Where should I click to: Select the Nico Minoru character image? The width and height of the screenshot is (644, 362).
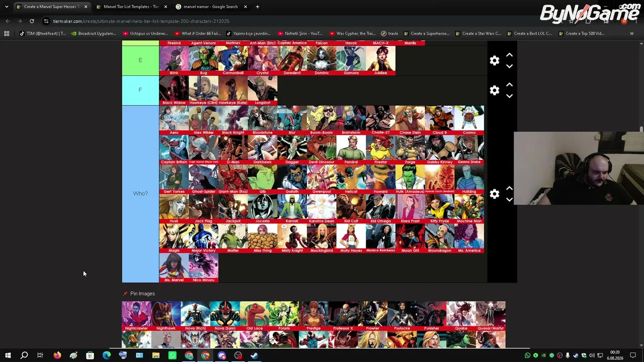pos(204,267)
